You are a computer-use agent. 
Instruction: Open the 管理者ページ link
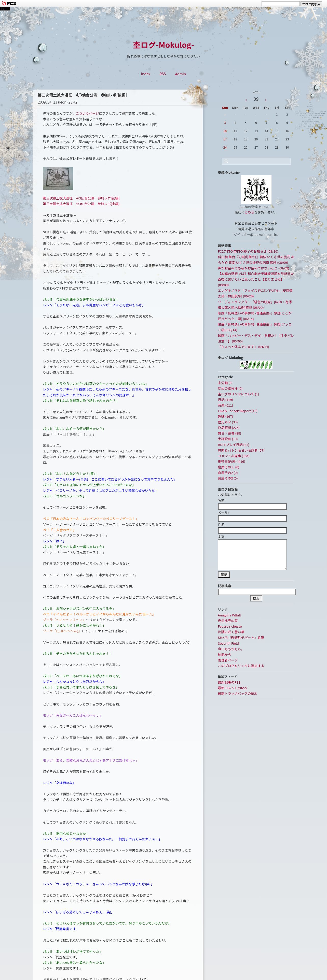click(x=228, y=660)
